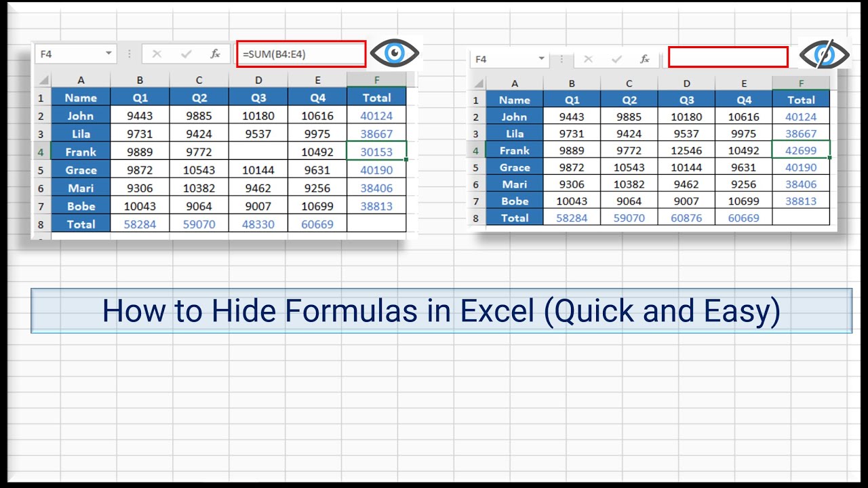Click the Grace name cell in right table
Image resolution: width=868 pixels, height=488 pixels.
coord(515,167)
